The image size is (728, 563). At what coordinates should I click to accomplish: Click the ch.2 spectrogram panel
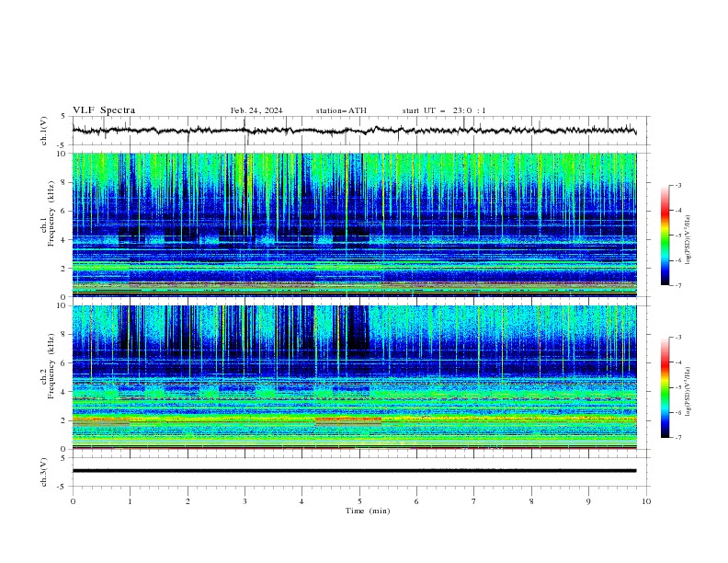click(x=354, y=377)
